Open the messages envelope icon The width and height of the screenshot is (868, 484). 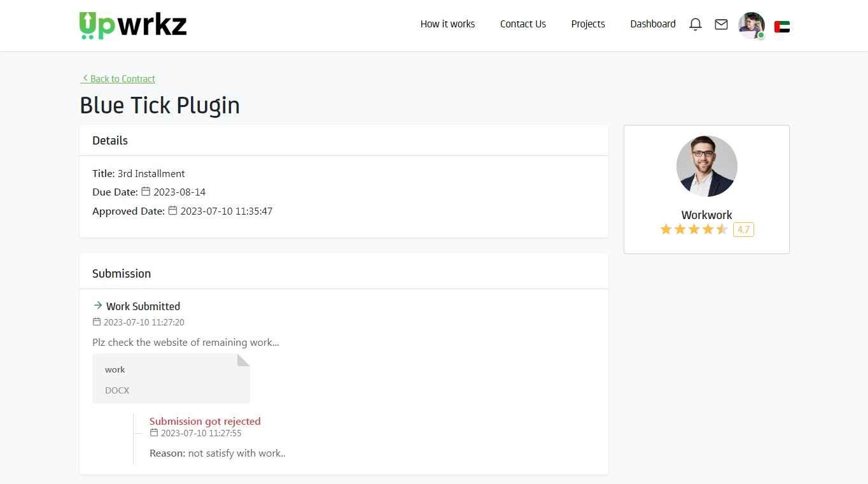721,24
